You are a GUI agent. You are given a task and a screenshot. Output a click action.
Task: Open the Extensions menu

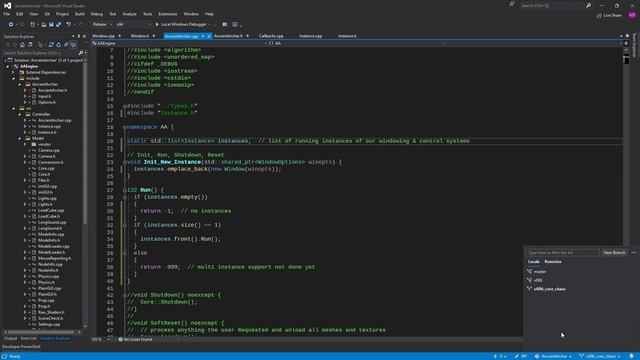(x=168, y=14)
